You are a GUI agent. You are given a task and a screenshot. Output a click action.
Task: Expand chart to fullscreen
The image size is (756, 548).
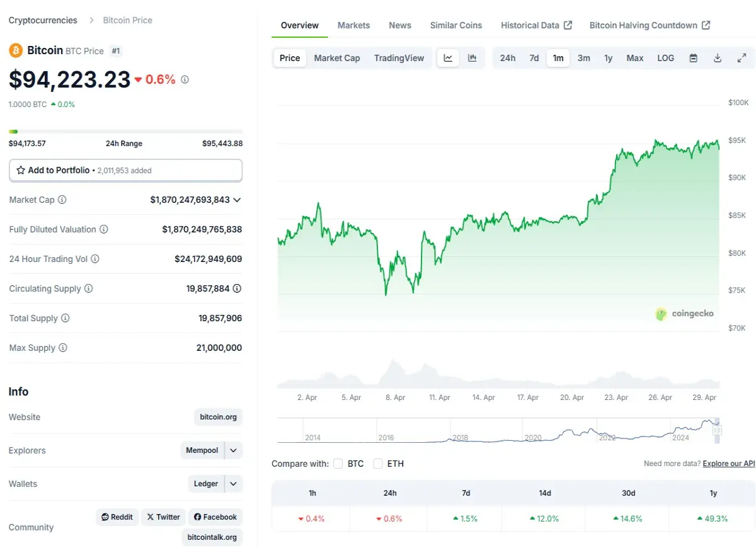click(742, 58)
